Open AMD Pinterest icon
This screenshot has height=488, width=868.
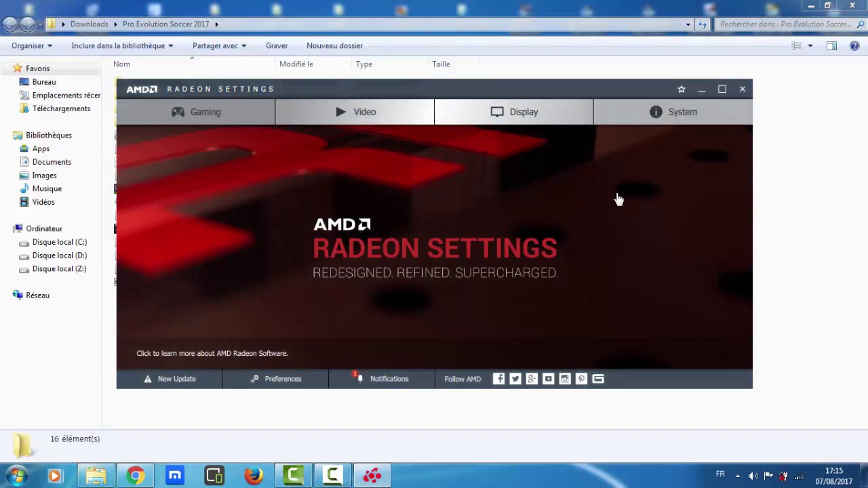click(581, 379)
